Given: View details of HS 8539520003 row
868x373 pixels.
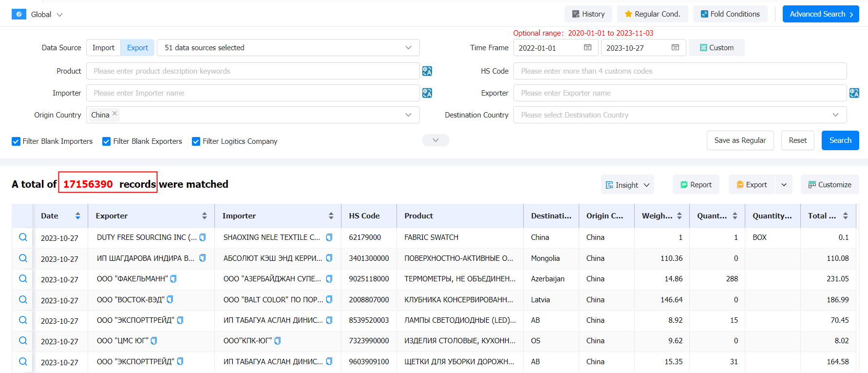Looking at the screenshot, I should (23, 320).
